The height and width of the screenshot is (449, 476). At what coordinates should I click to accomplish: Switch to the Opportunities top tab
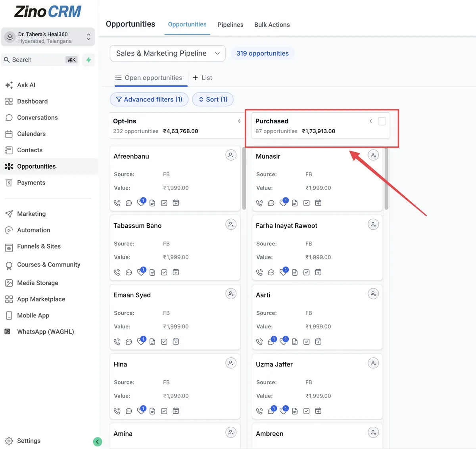tap(187, 25)
